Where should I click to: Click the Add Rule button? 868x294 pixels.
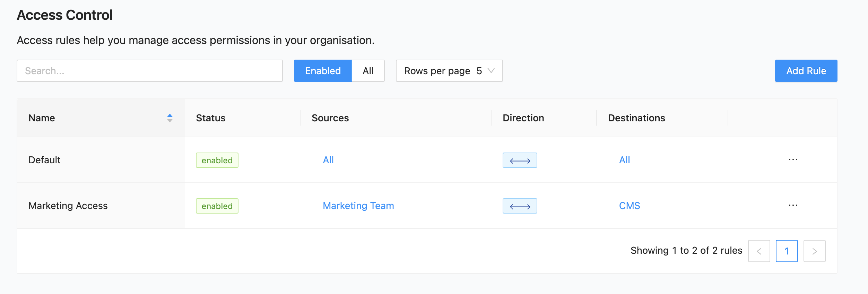806,71
